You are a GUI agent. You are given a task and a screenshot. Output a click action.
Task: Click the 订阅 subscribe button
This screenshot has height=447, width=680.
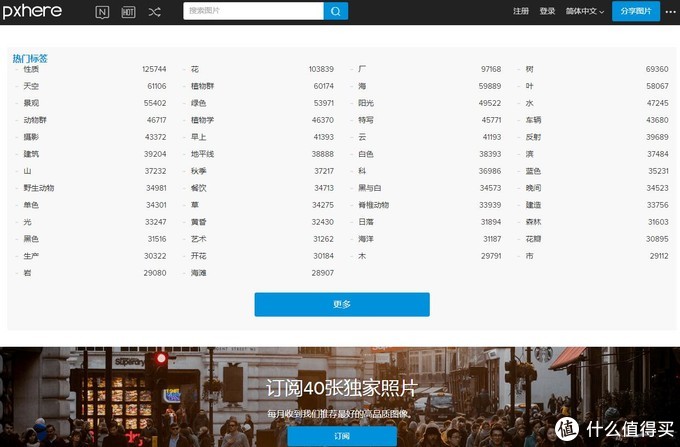[x=342, y=436]
